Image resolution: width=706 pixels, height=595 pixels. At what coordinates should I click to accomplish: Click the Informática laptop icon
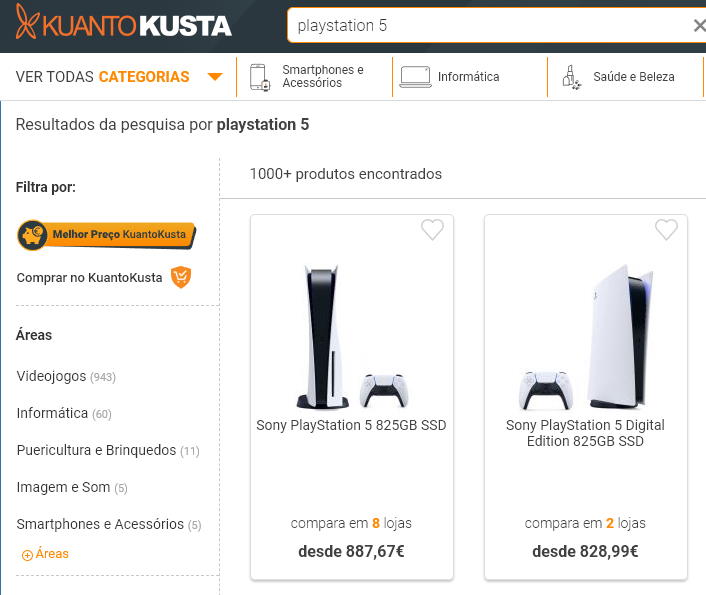click(415, 77)
